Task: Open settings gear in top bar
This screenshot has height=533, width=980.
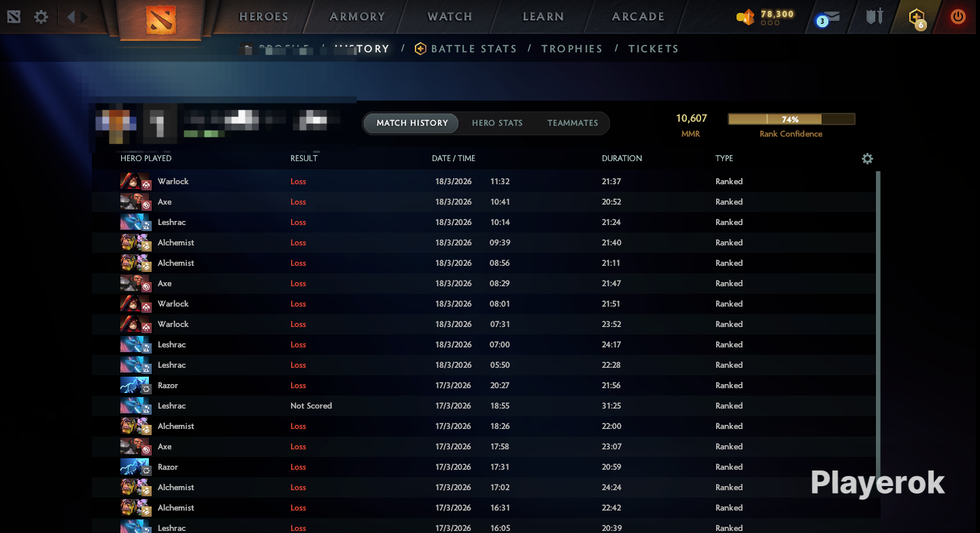Action: pos(41,17)
